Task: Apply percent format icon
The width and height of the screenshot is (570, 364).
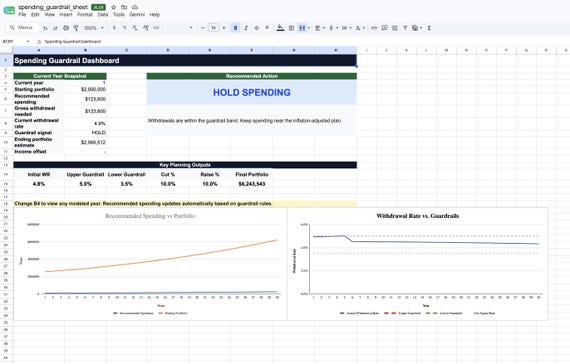Action: click(124, 28)
